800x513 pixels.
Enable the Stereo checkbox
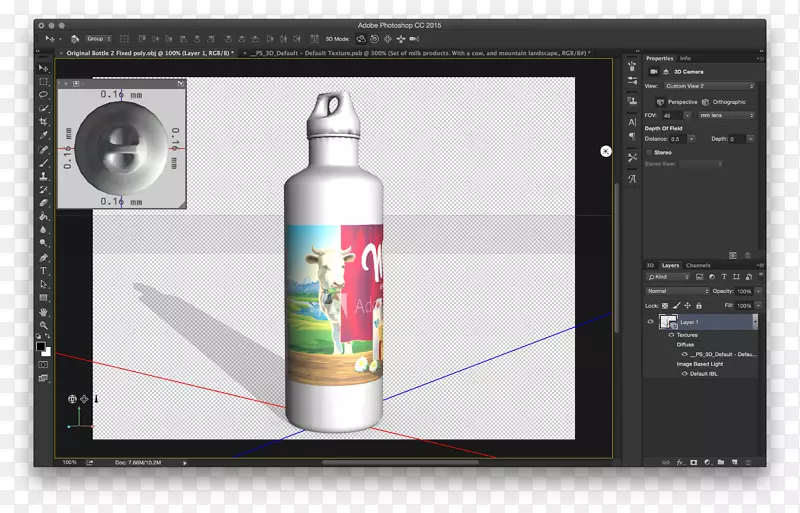(649, 152)
